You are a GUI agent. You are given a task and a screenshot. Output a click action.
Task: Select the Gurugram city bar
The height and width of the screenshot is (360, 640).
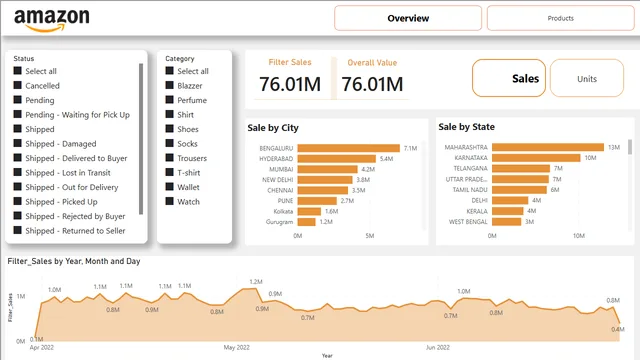307,222
